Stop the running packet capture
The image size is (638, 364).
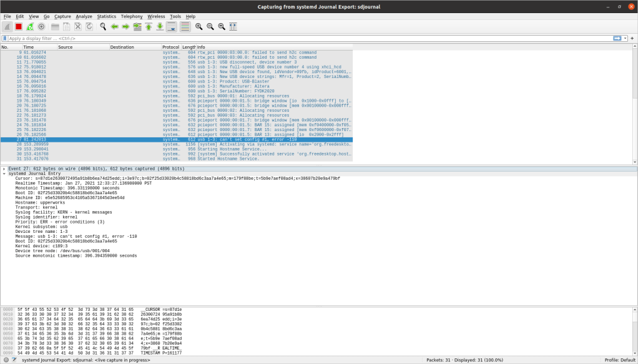[19, 27]
